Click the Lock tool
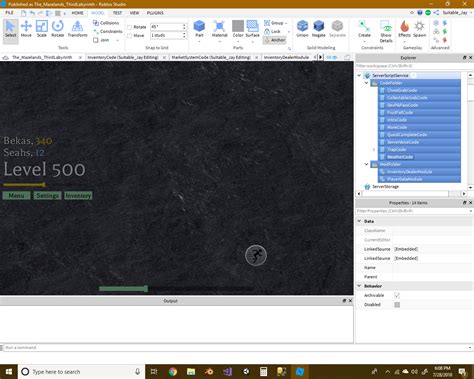474x379 pixels. 272,31
